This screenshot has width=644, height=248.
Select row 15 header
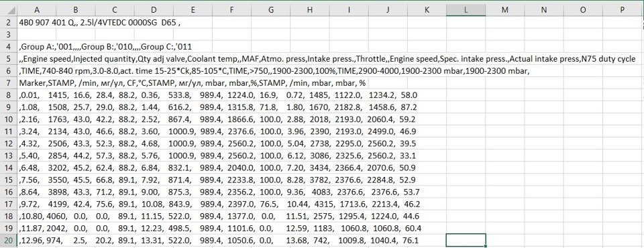8,180
